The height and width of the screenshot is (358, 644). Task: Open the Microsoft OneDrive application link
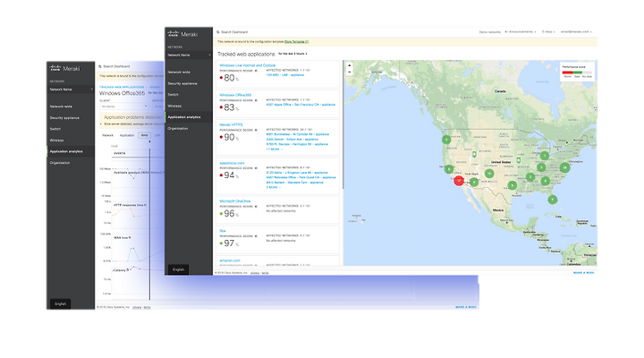coord(235,201)
